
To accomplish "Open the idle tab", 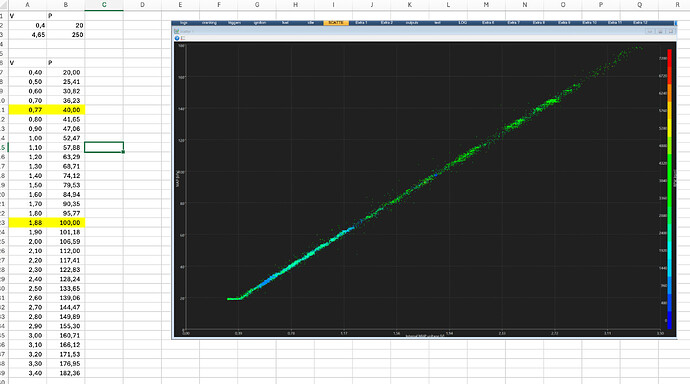I will point(311,22).
